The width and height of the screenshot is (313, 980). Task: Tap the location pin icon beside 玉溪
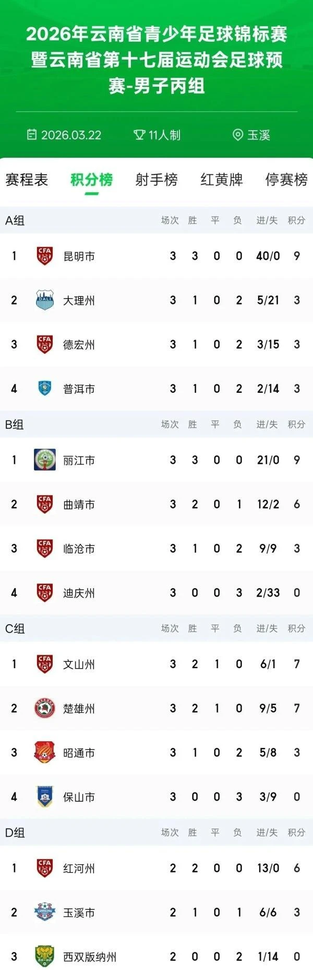pyautogui.click(x=238, y=135)
